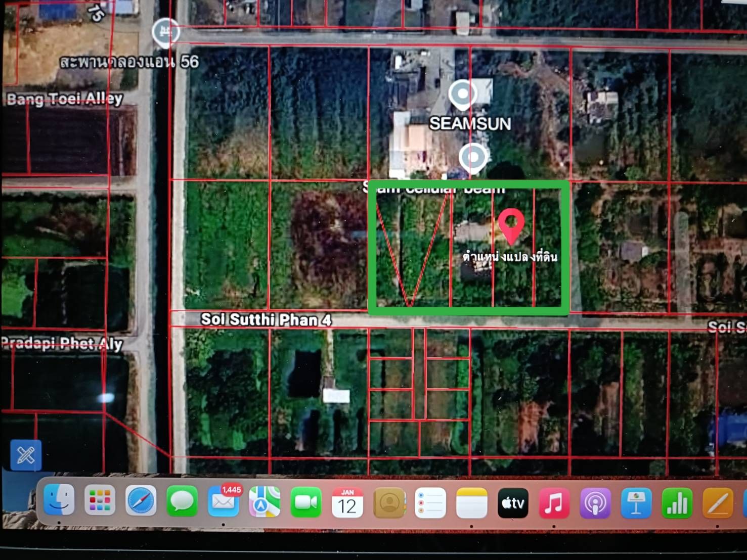747x560 pixels.
Task: Click the Soi Sutthi Phan 4 road label
Action: (266, 319)
